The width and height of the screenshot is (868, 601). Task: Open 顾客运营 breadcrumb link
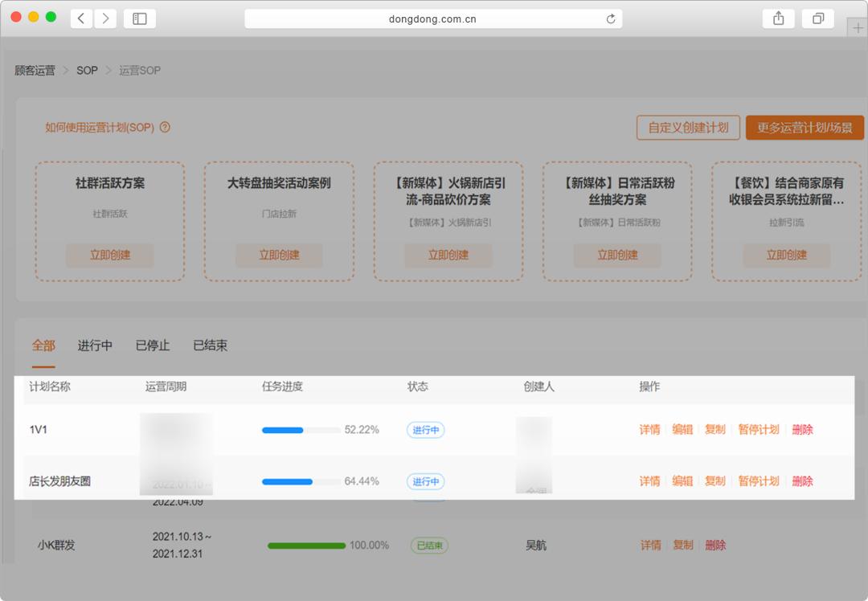[x=35, y=70]
